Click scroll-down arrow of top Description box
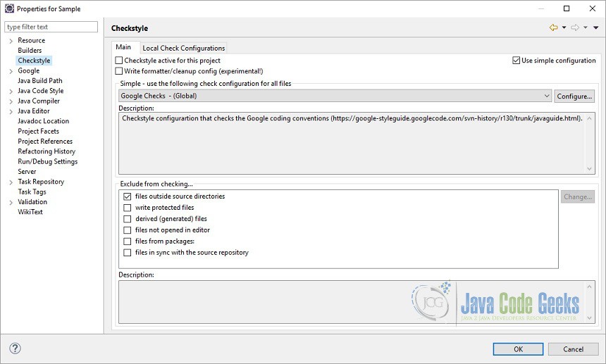 tap(589, 168)
